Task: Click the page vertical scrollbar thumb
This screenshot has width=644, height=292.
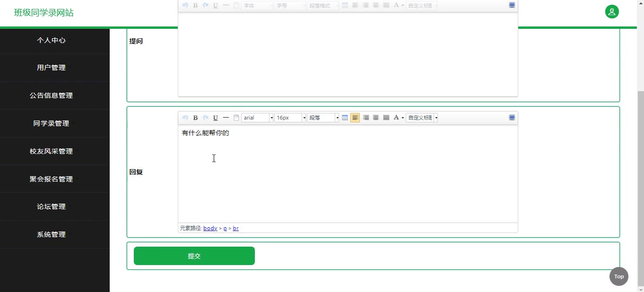Action: [x=641, y=189]
